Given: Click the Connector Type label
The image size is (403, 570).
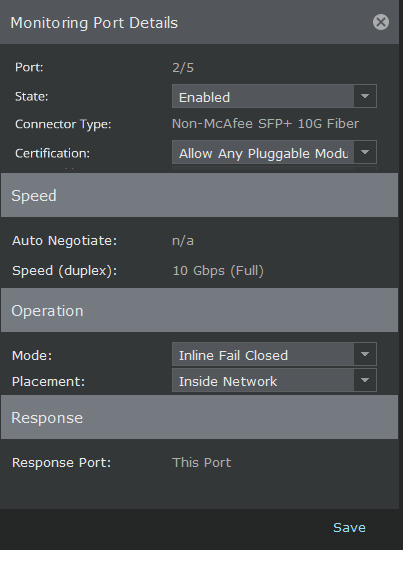Looking at the screenshot, I should (63, 124).
